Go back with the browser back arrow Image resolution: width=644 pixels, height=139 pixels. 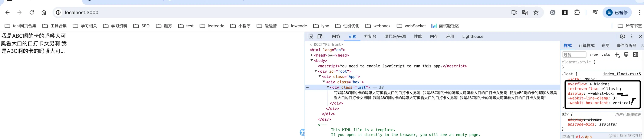tap(7, 13)
